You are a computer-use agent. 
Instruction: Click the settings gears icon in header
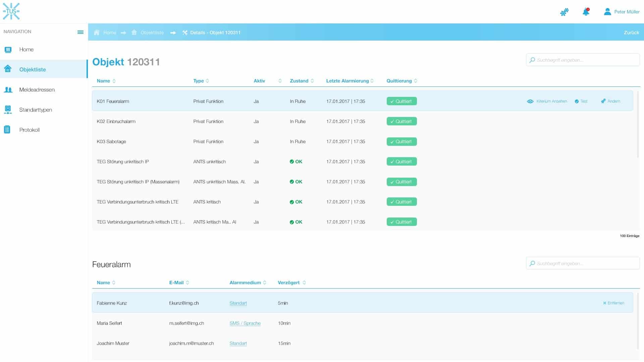tap(565, 12)
